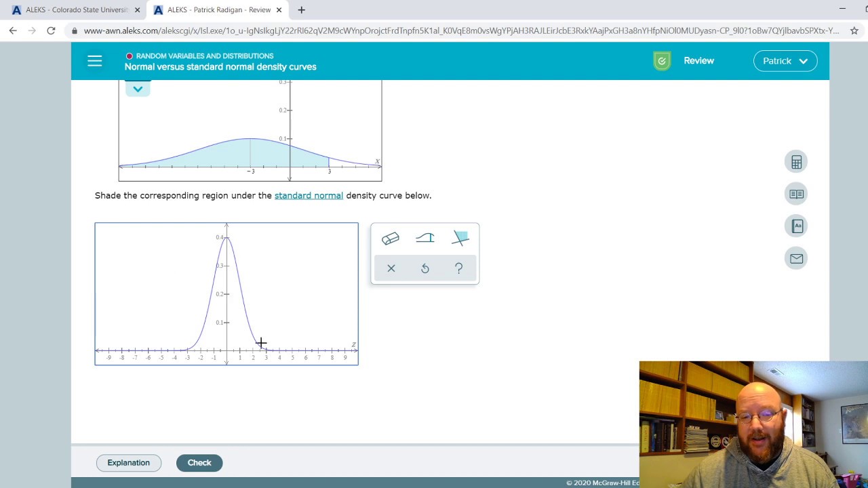Open graph tool help question mark
Image resolution: width=868 pixels, height=488 pixels.
pos(459,268)
